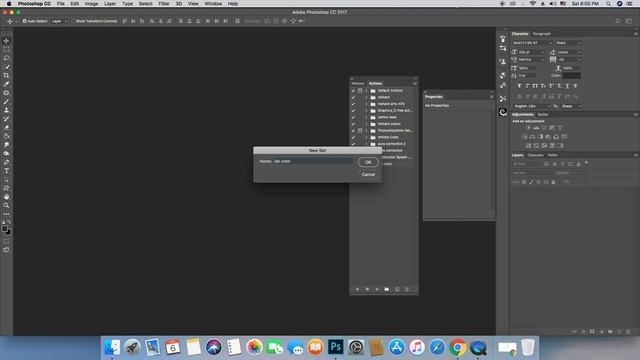Click the Play button in Actions panel

pyautogui.click(x=377, y=289)
